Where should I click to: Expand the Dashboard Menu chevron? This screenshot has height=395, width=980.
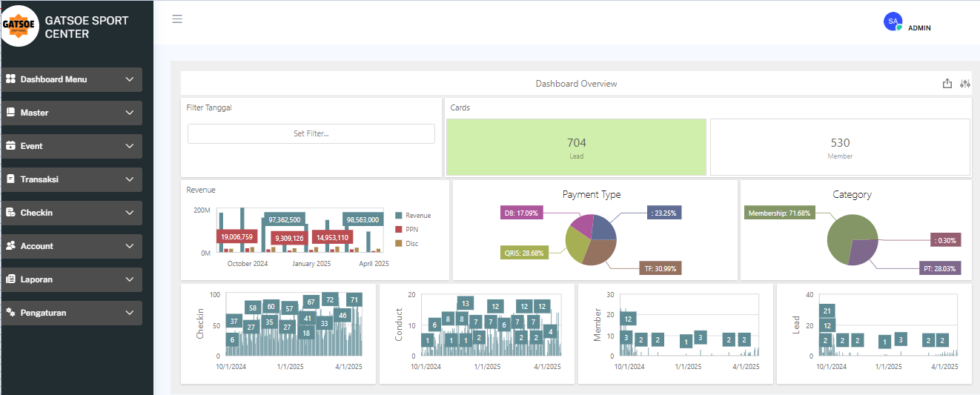130,79
